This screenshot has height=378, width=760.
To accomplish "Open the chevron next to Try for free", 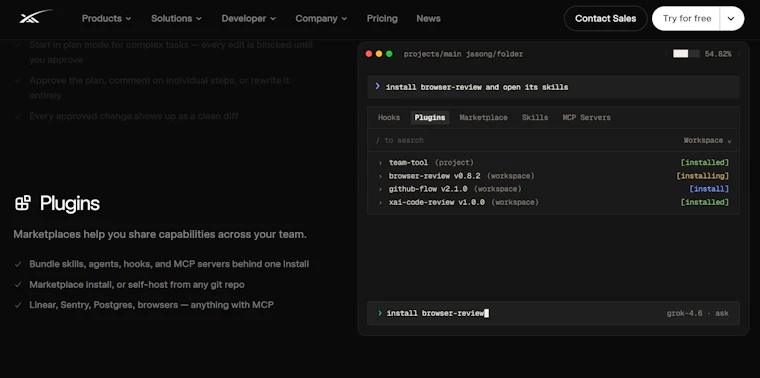I will pyautogui.click(x=731, y=18).
